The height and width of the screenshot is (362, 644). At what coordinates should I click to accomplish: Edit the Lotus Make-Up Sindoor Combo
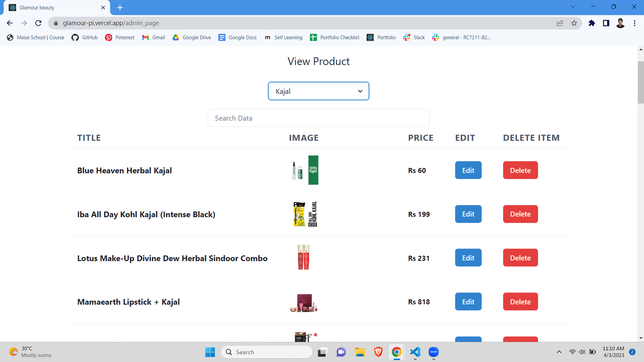pos(468,257)
